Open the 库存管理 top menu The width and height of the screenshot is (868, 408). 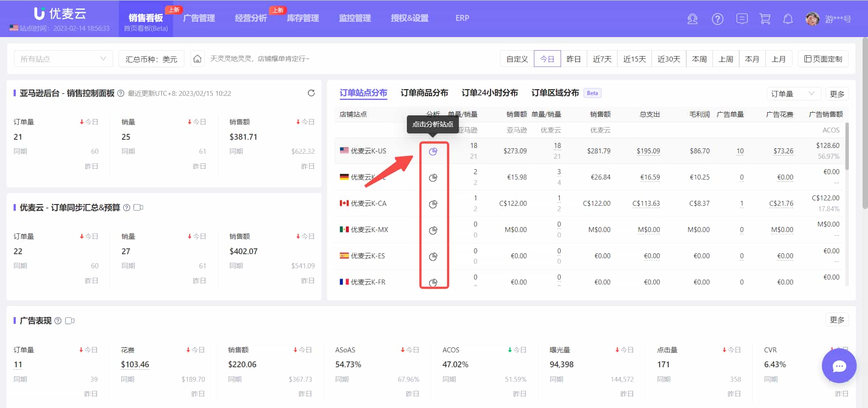click(x=303, y=18)
